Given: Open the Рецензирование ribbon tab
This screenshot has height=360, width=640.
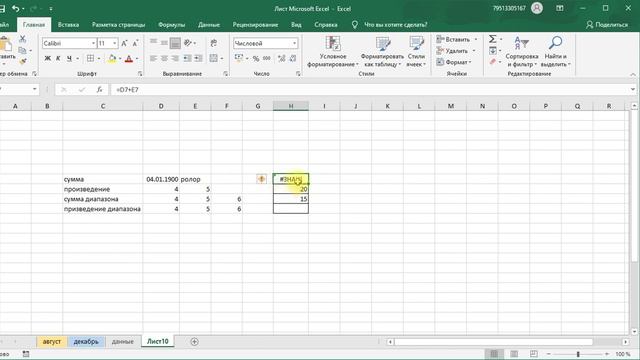Looking at the screenshot, I should 256,24.
